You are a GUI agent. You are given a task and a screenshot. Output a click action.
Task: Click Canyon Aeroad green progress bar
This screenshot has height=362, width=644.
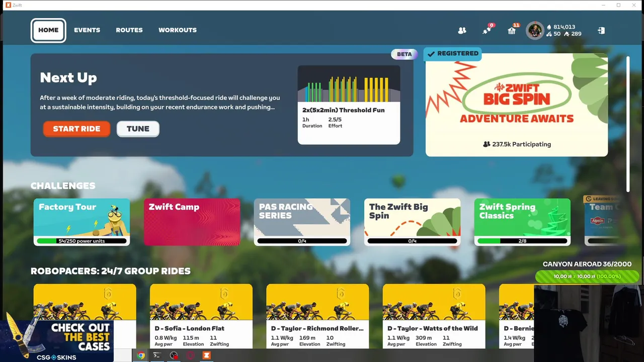[x=587, y=277]
